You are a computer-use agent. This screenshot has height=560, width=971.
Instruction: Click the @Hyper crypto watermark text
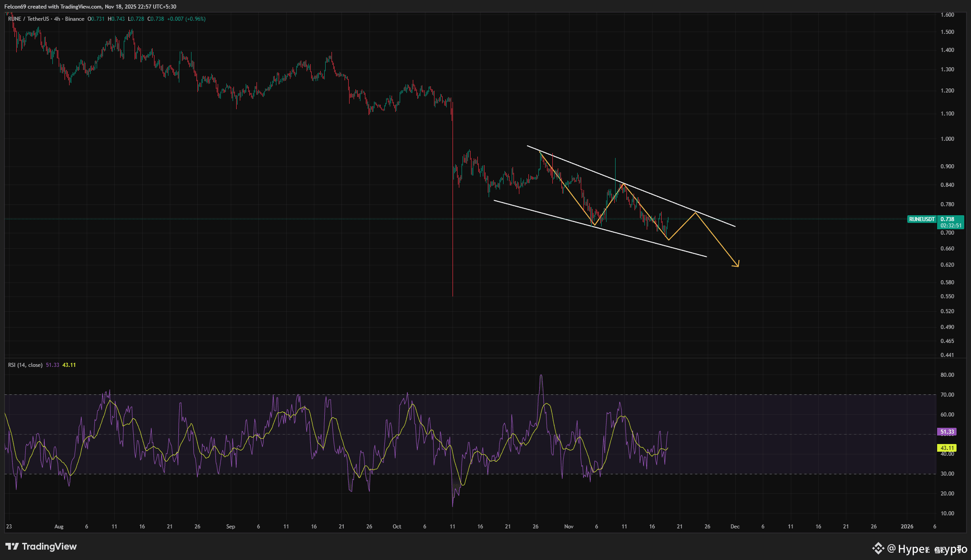point(927,549)
